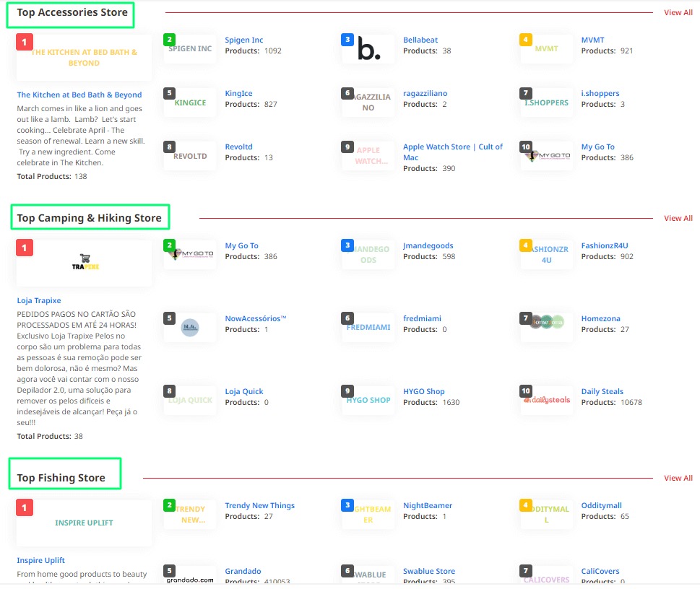View all Top Fishing stores

678,478
